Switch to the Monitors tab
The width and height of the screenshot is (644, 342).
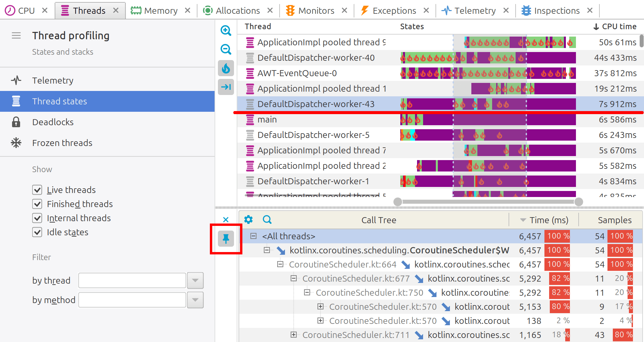(316, 11)
